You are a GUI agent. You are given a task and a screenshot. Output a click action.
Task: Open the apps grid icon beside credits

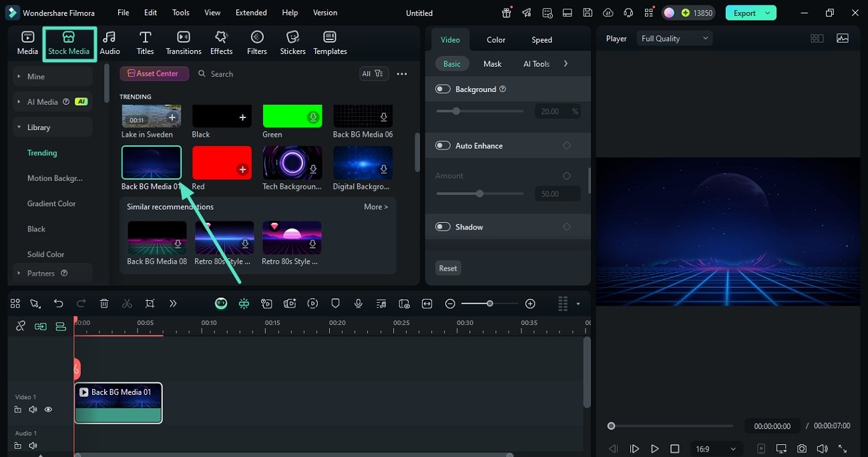coord(648,13)
